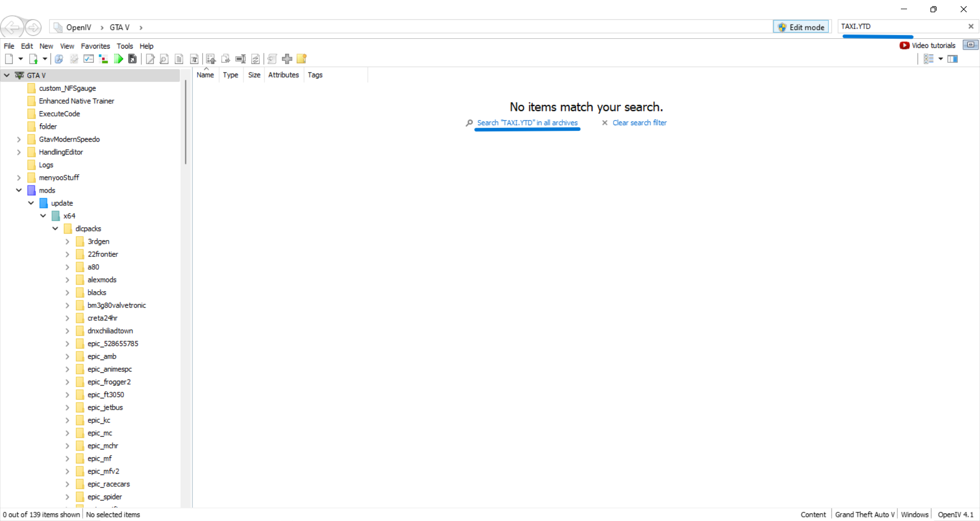
Task: Open the Favorites menu
Action: pos(95,46)
